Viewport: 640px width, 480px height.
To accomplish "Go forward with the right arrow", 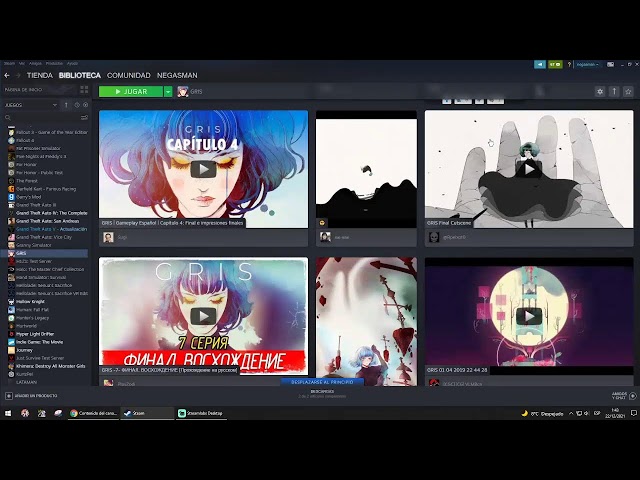I will coord(18,76).
